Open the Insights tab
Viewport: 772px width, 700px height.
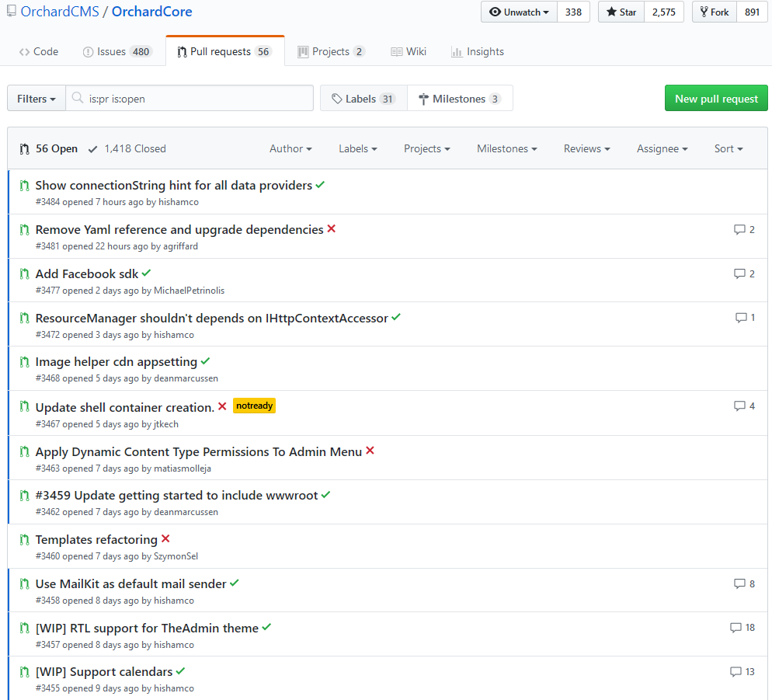pos(478,51)
